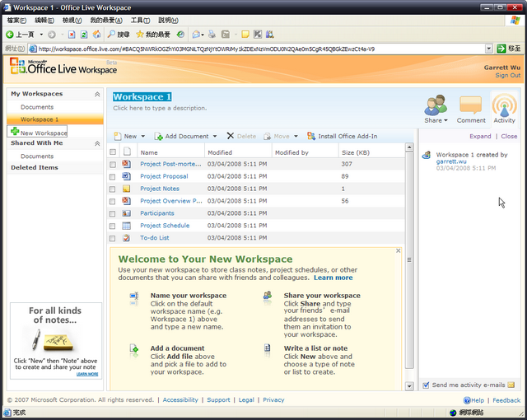Click the activity e-mail envelope icon
The width and height of the screenshot is (527, 420).
click(511, 385)
